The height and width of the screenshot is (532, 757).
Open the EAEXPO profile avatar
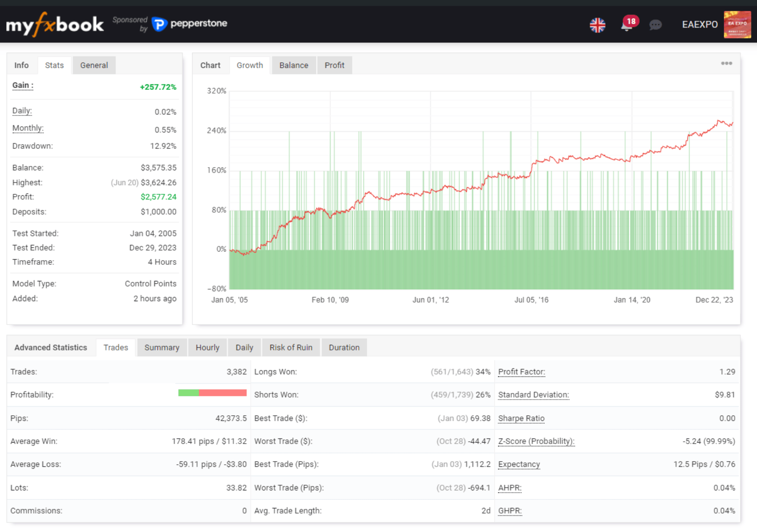[x=737, y=25]
